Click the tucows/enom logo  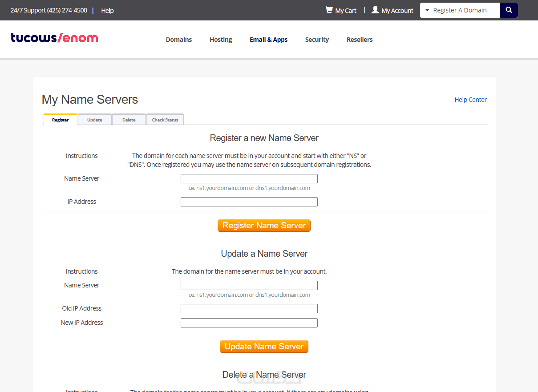point(54,38)
